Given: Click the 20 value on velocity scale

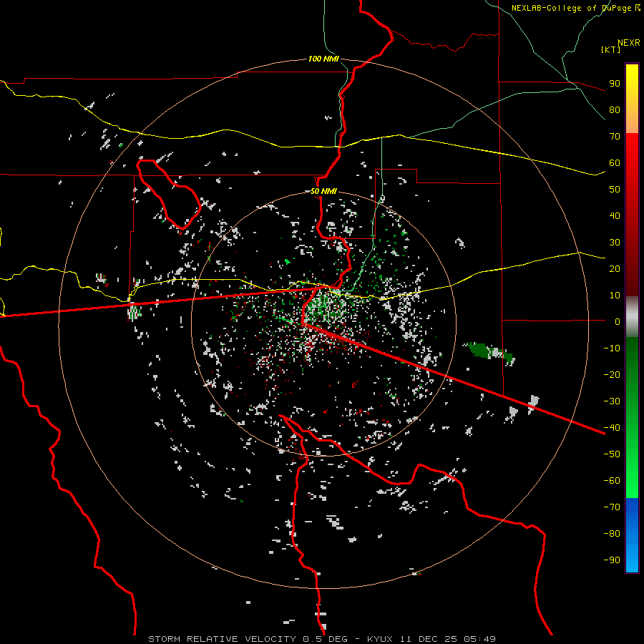Looking at the screenshot, I should 615,269.
